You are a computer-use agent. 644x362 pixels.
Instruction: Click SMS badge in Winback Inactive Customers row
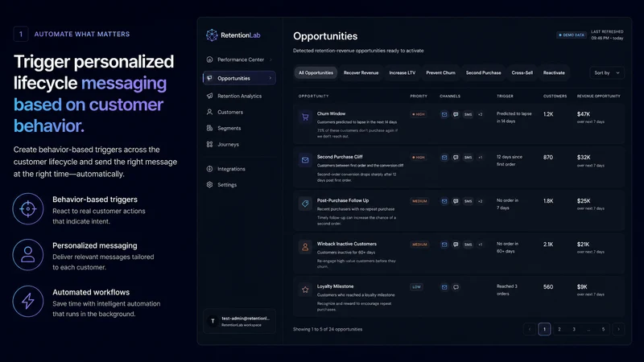pyautogui.click(x=469, y=245)
